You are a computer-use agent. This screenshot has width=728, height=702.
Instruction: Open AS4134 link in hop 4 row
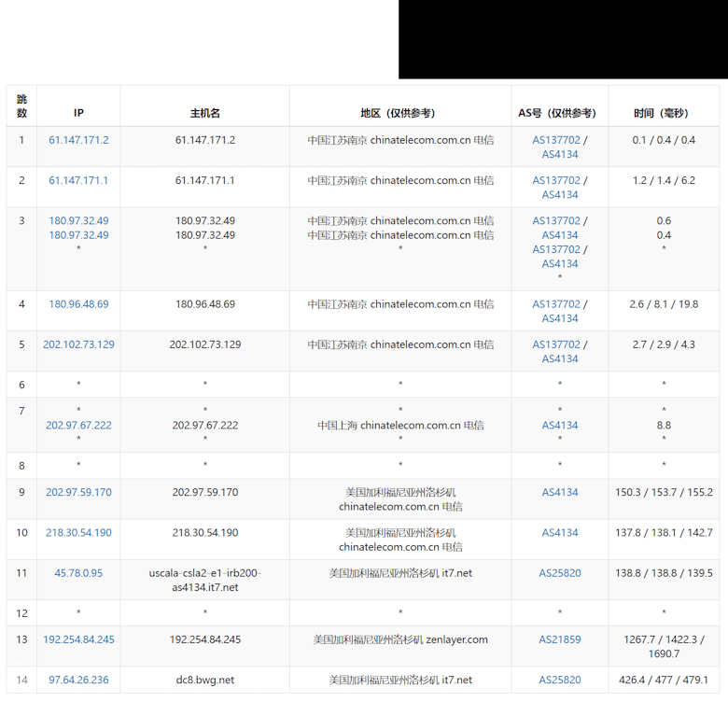[x=560, y=319]
